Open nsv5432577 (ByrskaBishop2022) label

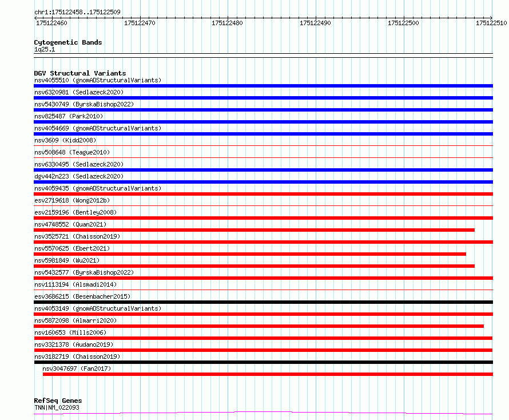tap(84, 272)
